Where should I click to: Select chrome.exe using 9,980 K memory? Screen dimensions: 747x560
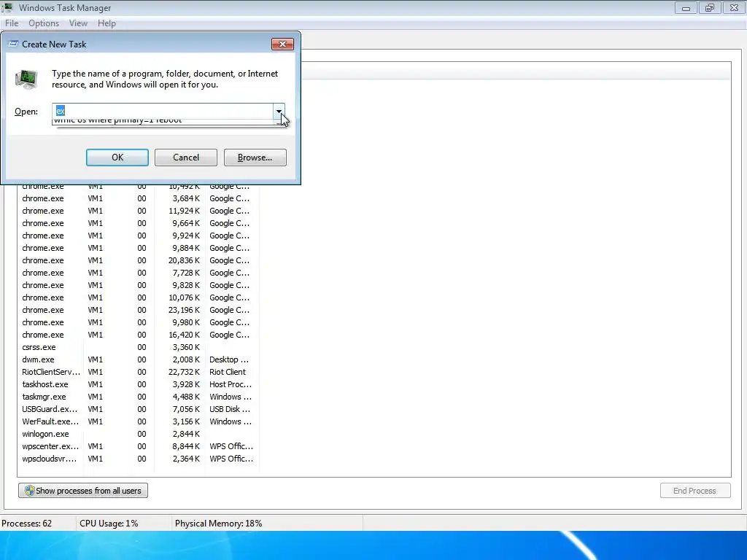(x=138, y=322)
